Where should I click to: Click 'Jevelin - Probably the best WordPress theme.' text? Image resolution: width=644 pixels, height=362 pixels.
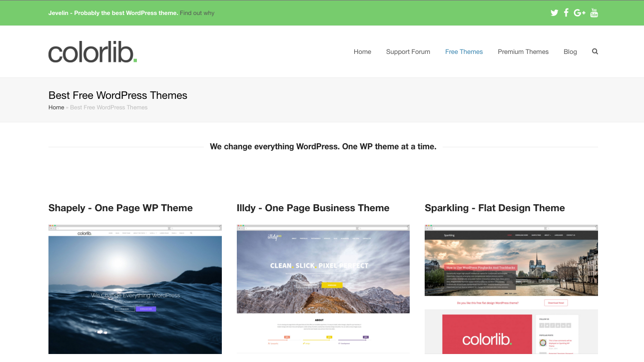[113, 13]
